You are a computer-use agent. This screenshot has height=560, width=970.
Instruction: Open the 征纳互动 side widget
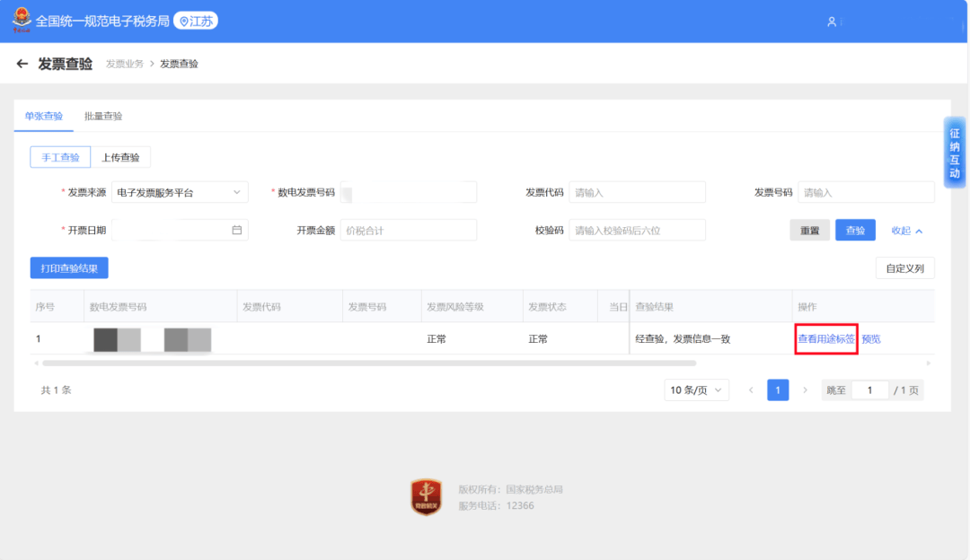click(955, 153)
